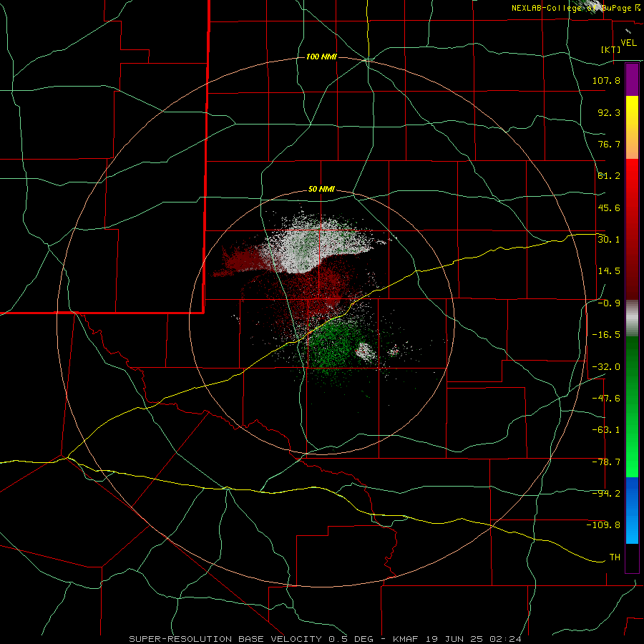Click the Super-Resolution Base Velocity caption text
The height and width of the screenshot is (644, 644).
pyautogui.click(x=326, y=639)
